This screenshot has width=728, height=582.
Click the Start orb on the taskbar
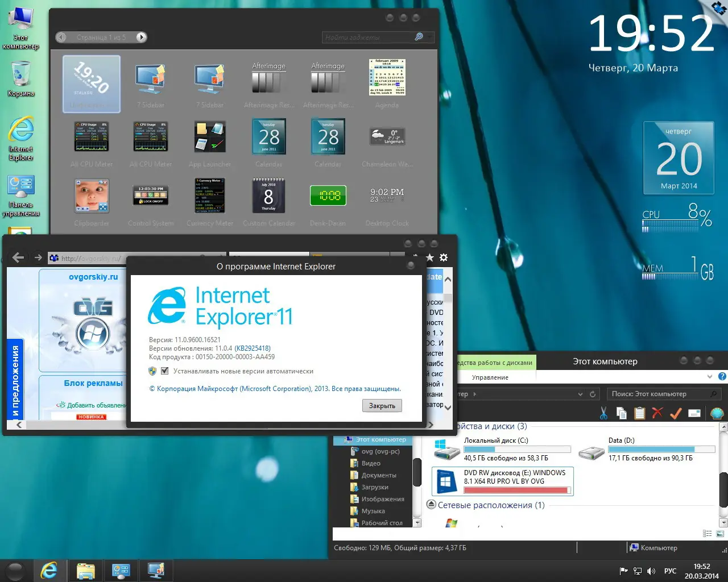click(x=14, y=571)
